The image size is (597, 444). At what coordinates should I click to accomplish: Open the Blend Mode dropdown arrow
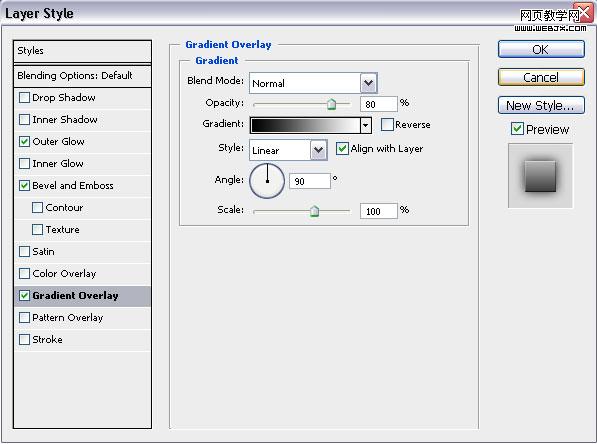point(369,83)
